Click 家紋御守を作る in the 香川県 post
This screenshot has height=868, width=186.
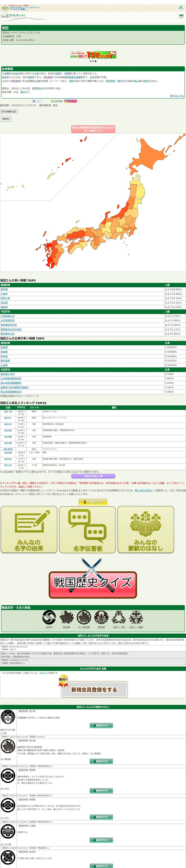(101, 726)
